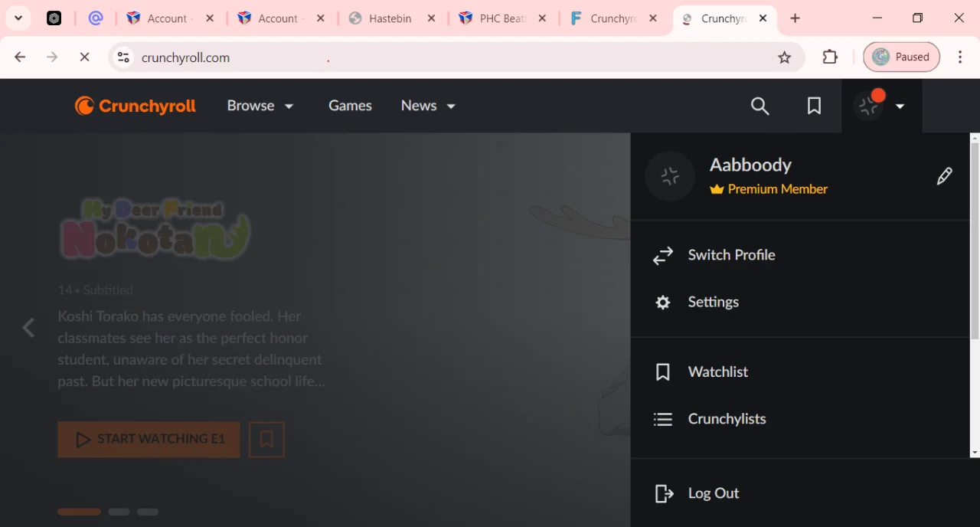Open the search magnifier icon
Viewport: 980px width, 527px height.
pos(759,106)
